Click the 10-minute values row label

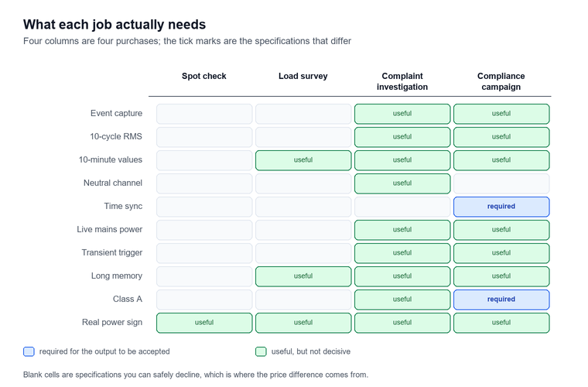[111, 159]
